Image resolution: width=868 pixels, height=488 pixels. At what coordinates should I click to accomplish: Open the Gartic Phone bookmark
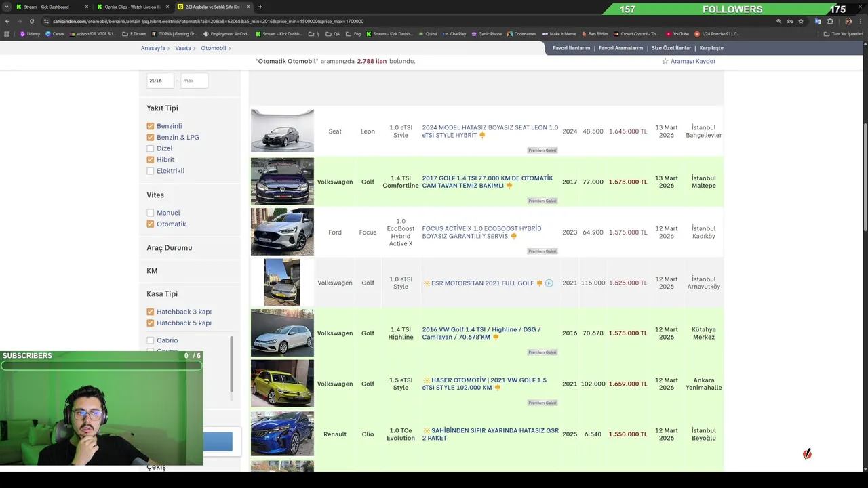(x=486, y=34)
